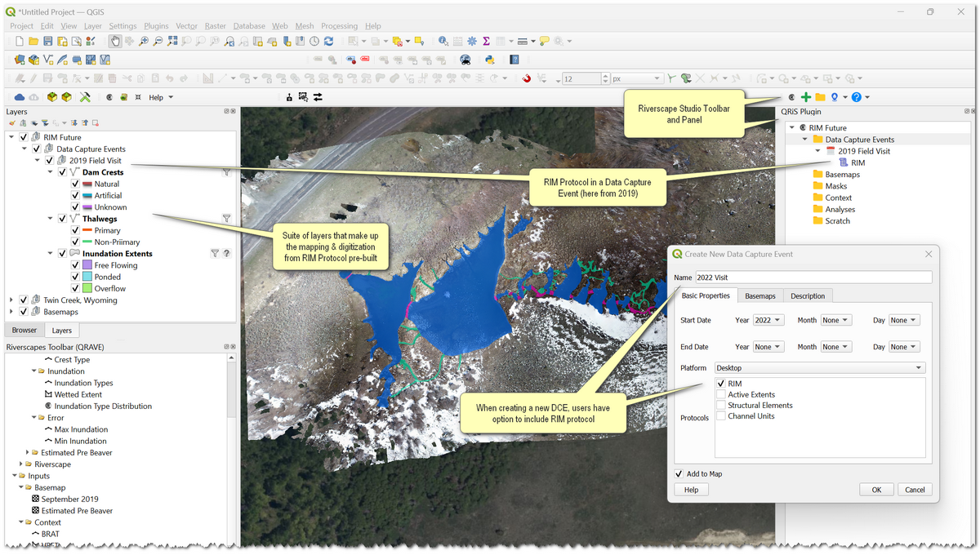The image size is (980, 555).
Task: Click the yellow folder icon in QRiS toolbar
Action: pos(820,97)
